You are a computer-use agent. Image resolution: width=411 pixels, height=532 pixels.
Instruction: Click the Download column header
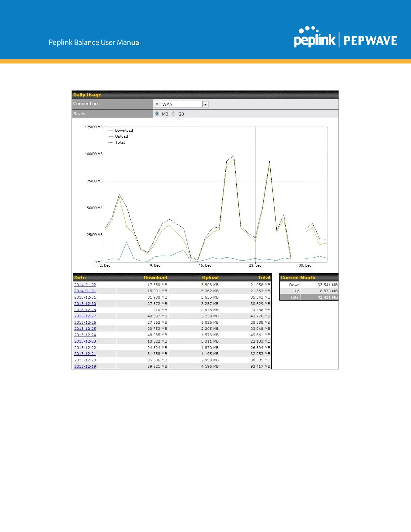pyautogui.click(x=155, y=277)
